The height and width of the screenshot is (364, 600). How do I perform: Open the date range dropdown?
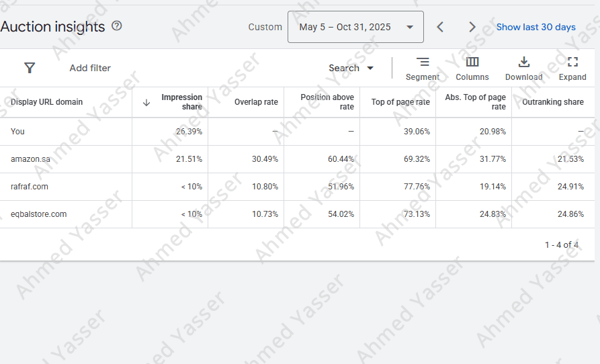pyautogui.click(x=355, y=27)
